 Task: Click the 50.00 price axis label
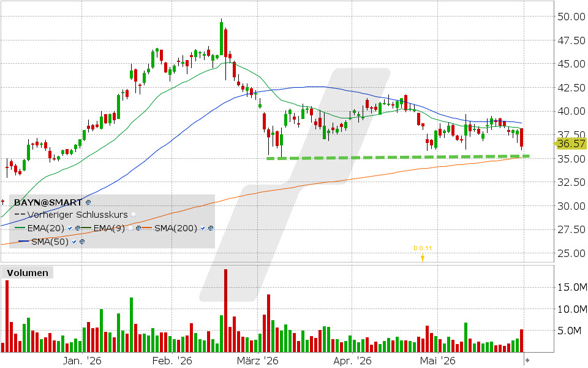coord(571,17)
